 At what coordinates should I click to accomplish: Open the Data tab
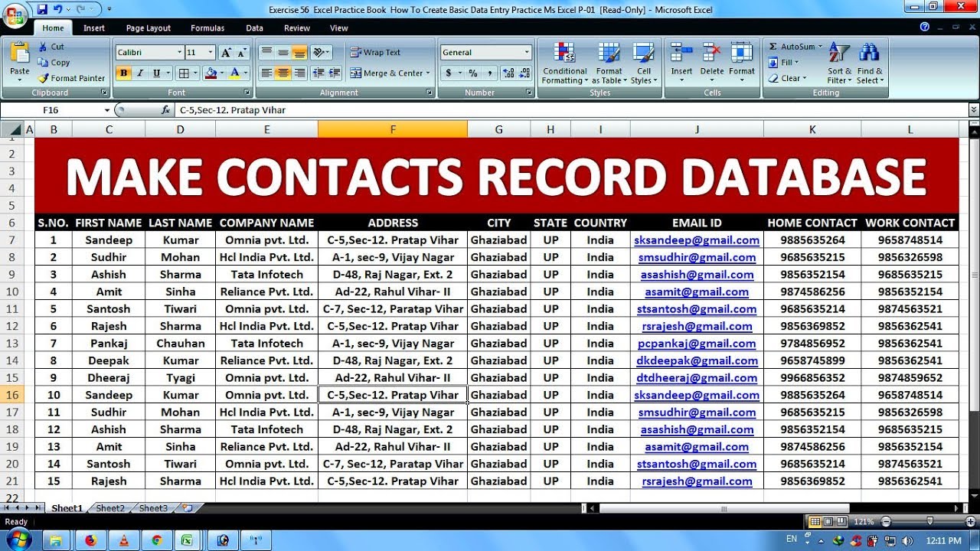pyautogui.click(x=254, y=28)
